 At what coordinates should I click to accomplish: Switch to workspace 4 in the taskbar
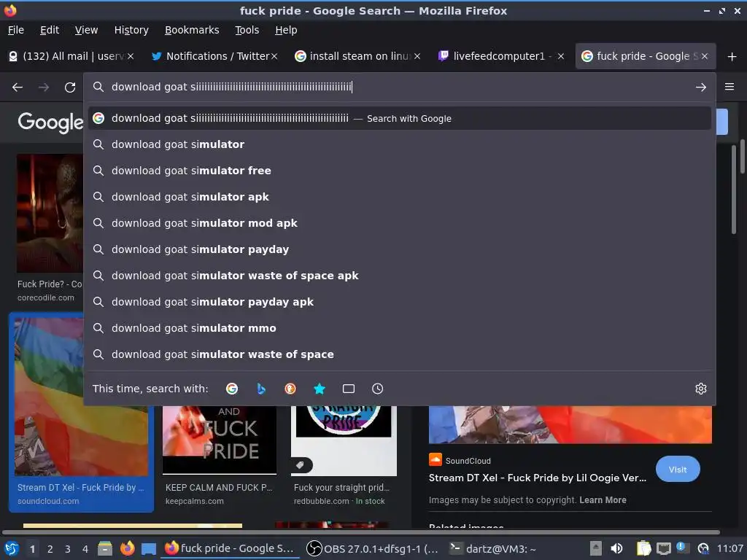(x=85, y=549)
